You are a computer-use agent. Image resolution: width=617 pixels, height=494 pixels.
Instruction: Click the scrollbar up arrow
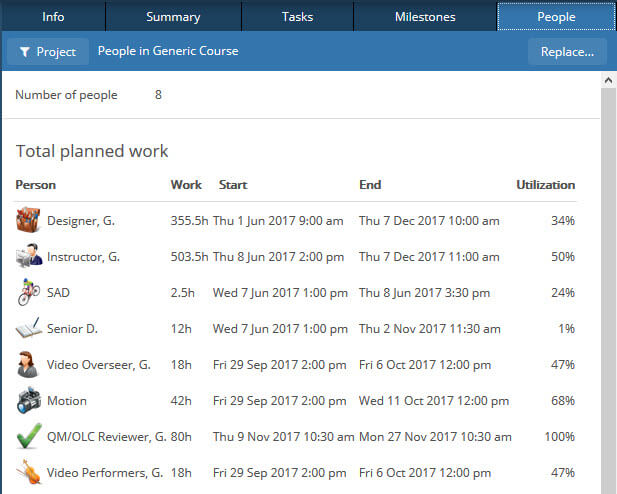608,81
